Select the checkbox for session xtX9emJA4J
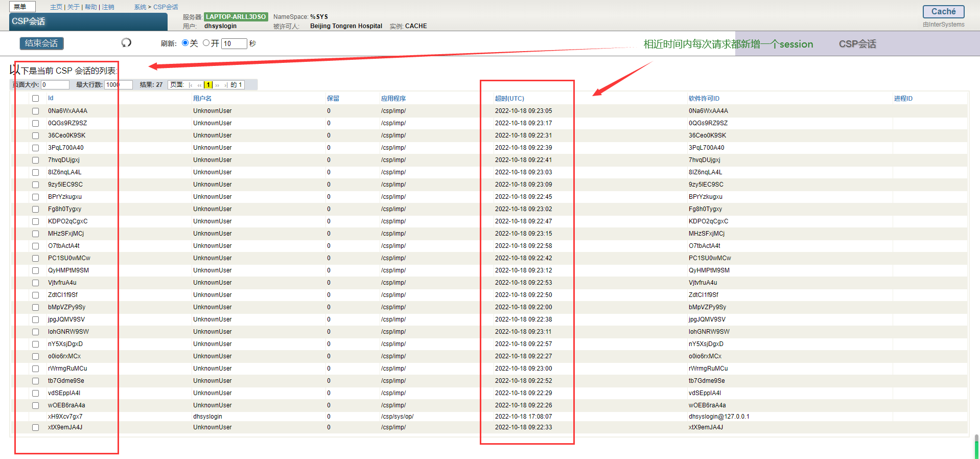 click(x=35, y=427)
